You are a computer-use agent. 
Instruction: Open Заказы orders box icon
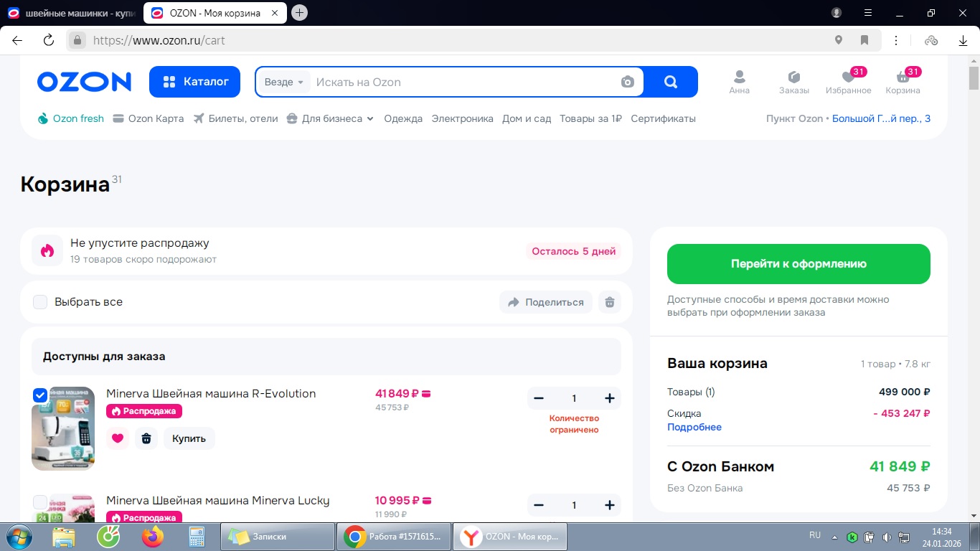click(x=793, y=77)
